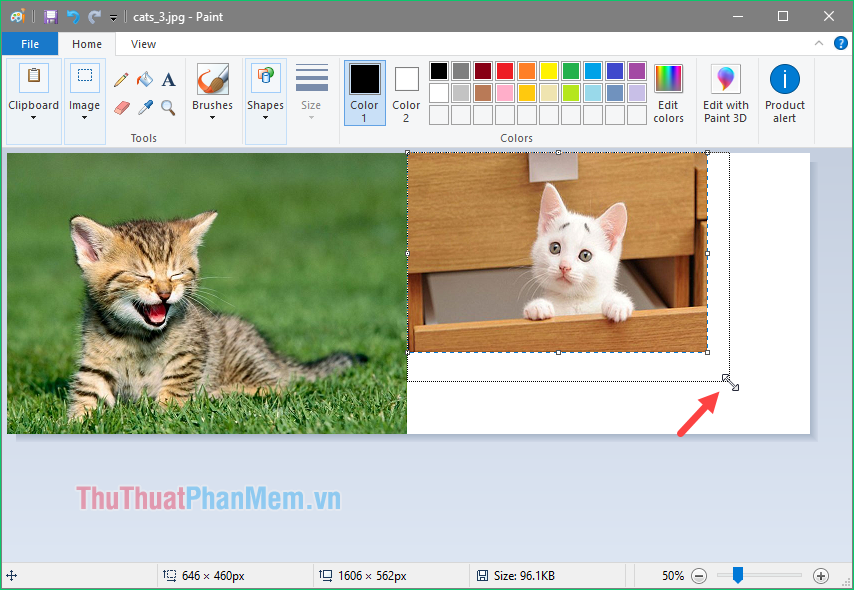Pick the Text tool
The width and height of the screenshot is (854, 590).
coord(168,78)
